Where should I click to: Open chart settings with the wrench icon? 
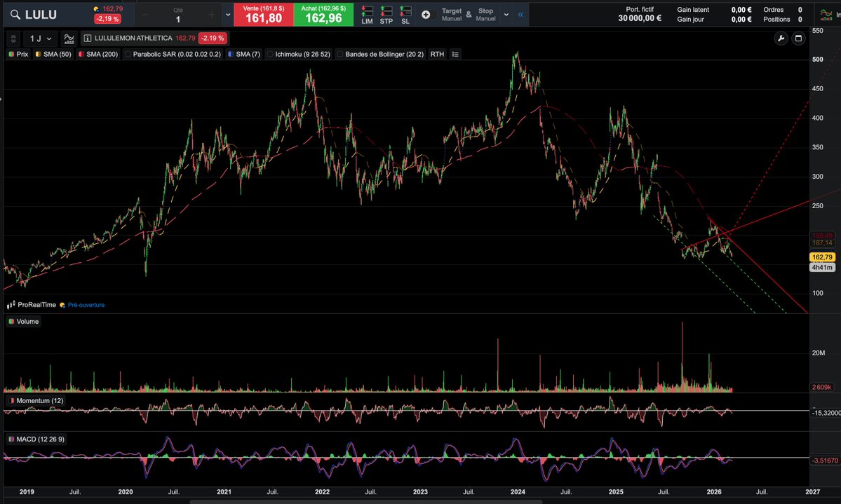coord(781,38)
